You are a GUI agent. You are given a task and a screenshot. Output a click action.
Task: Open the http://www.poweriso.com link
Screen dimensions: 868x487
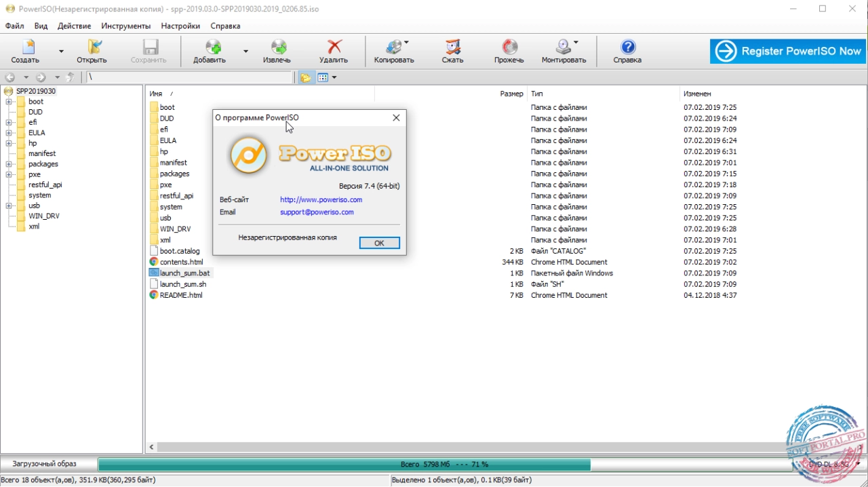321,199
